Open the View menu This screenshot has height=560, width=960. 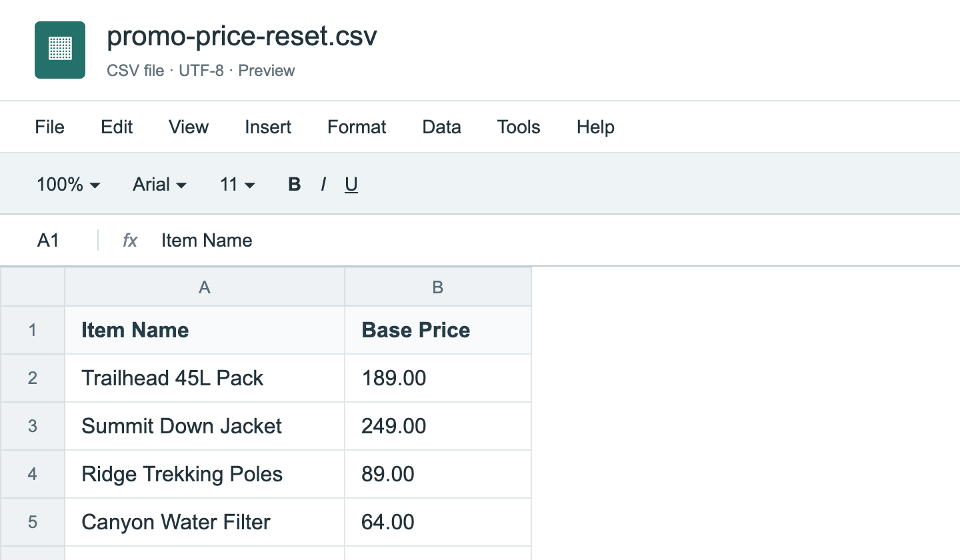[x=189, y=127]
